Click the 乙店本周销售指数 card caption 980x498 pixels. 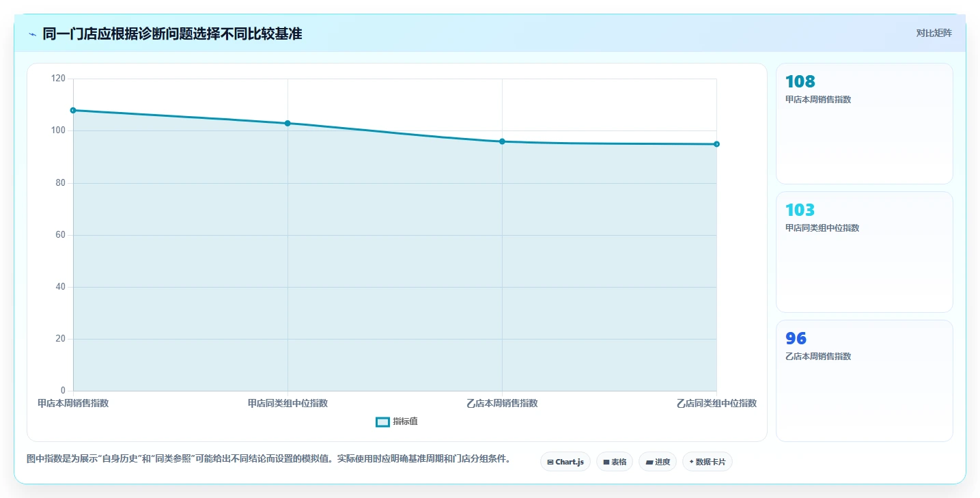[818, 357]
